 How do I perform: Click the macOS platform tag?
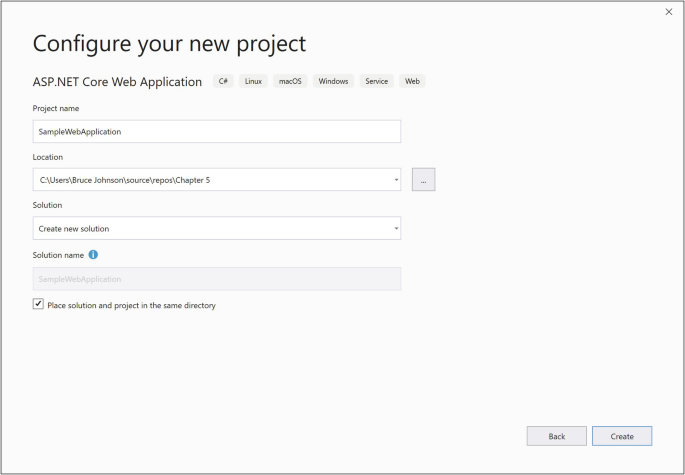290,81
